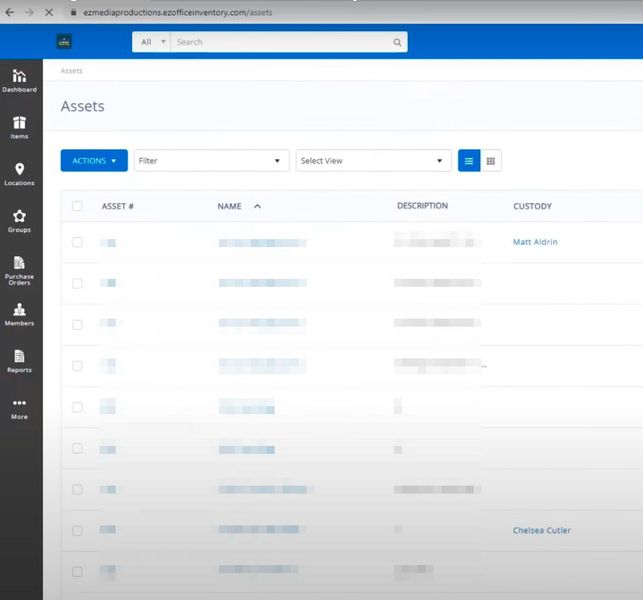Go forward in the browser
Image resolution: width=643 pixels, height=600 pixels.
click(x=29, y=12)
